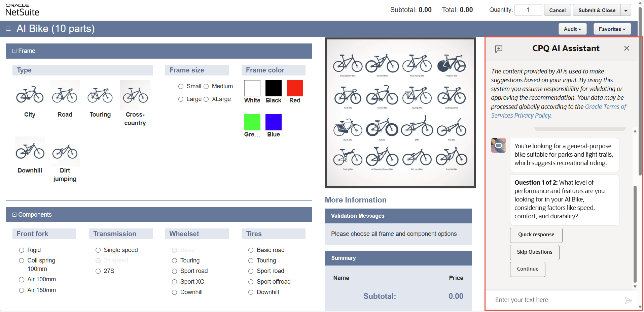
Task: Choose Coil spring 100mm front fork
Action: pyautogui.click(x=22, y=261)
